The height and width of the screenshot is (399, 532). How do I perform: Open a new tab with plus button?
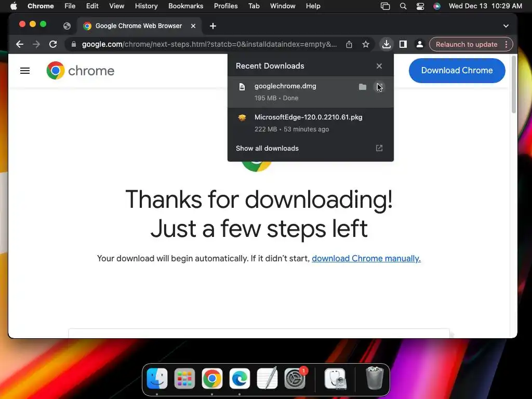point(212,26)
